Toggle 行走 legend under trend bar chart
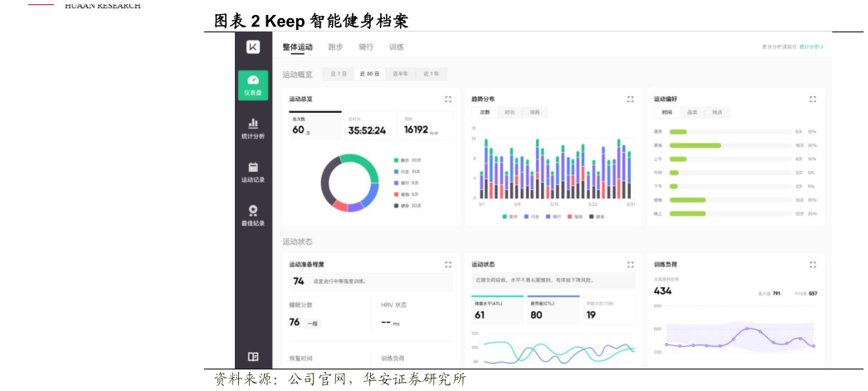This screenshot has height=391, width=868. coord(532,217)
